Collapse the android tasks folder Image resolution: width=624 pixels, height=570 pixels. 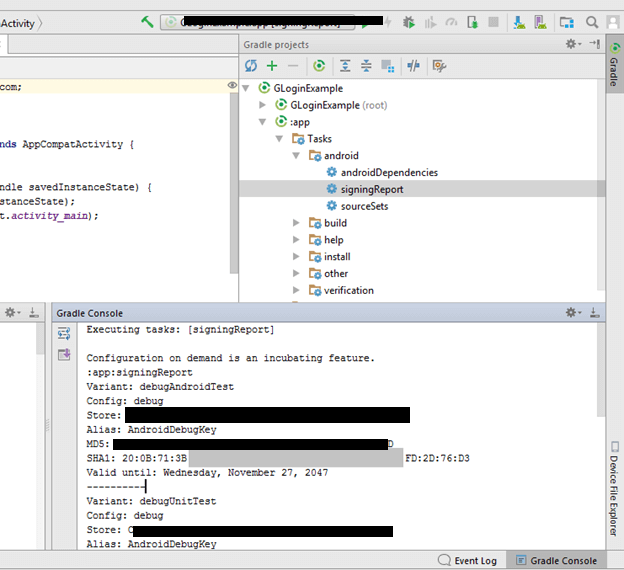297,156
